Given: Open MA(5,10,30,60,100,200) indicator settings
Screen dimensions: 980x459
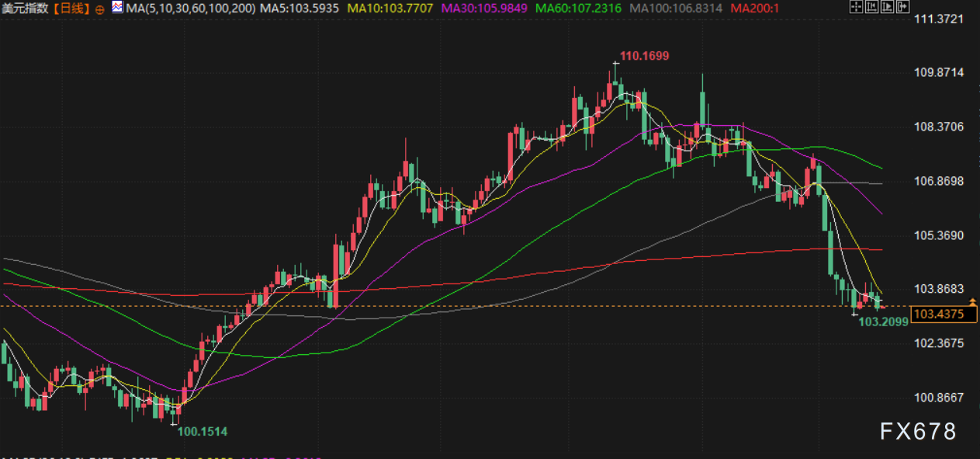Looking at the screenshot, I should [189, 9].
